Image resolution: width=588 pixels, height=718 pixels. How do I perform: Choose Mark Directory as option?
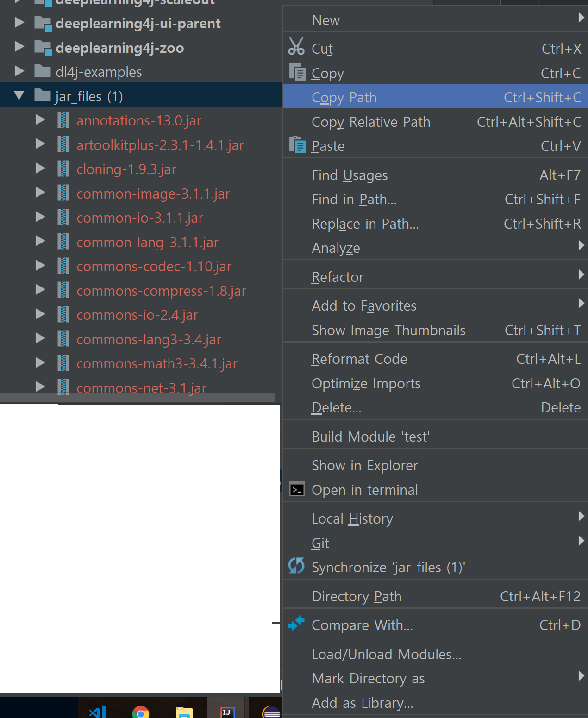(369, 678)
